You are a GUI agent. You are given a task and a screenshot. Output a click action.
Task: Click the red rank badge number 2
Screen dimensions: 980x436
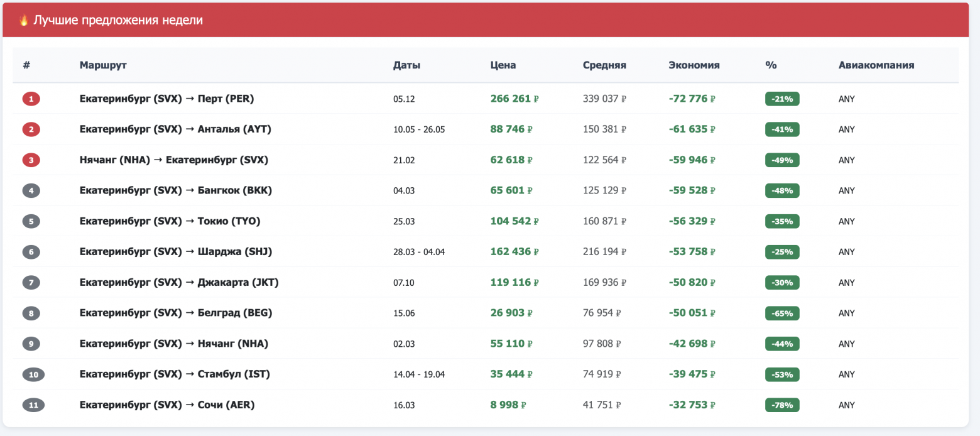click(x=31, y=129)
